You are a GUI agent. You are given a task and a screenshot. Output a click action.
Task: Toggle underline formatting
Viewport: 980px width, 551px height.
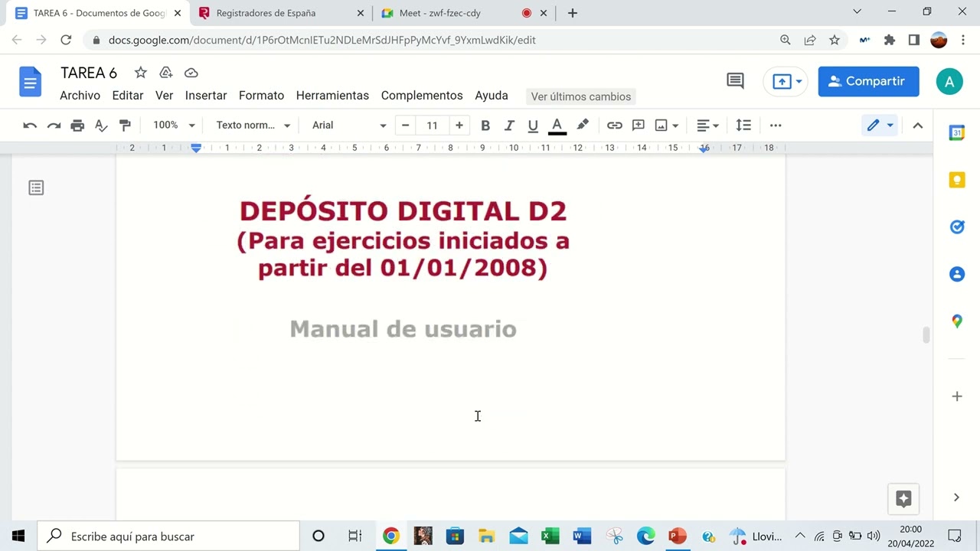pos(533,126)
